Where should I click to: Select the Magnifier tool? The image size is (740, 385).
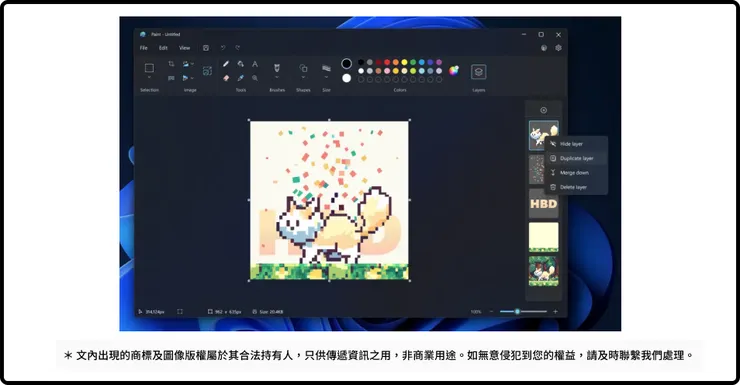pyautogui.click(x=255, y=78)
